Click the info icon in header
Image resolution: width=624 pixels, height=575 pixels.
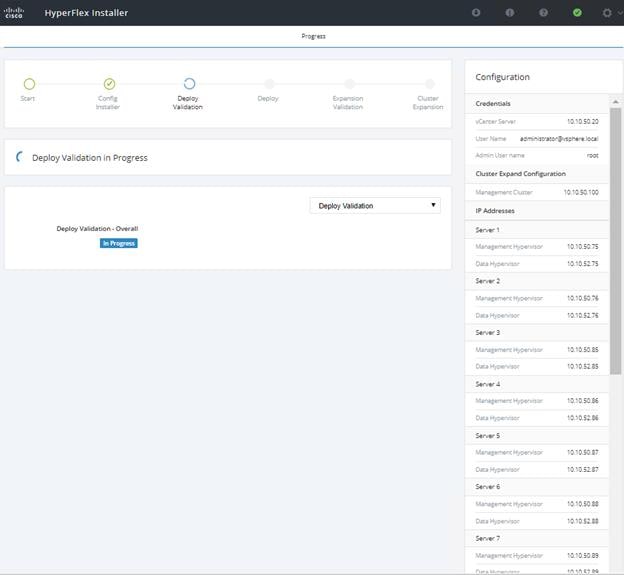coord(509,13)
